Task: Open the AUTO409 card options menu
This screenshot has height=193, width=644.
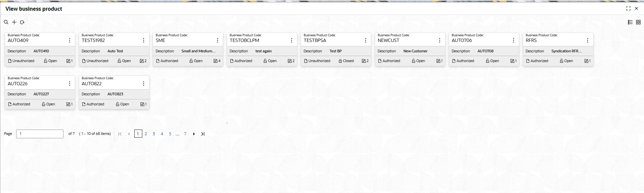Action: point(69,40)
